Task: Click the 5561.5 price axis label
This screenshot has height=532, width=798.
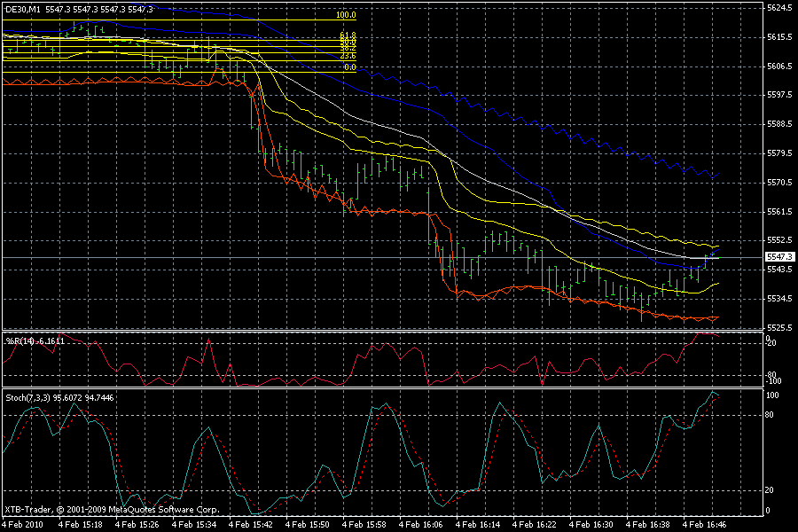Action: [x=779, y=211]
